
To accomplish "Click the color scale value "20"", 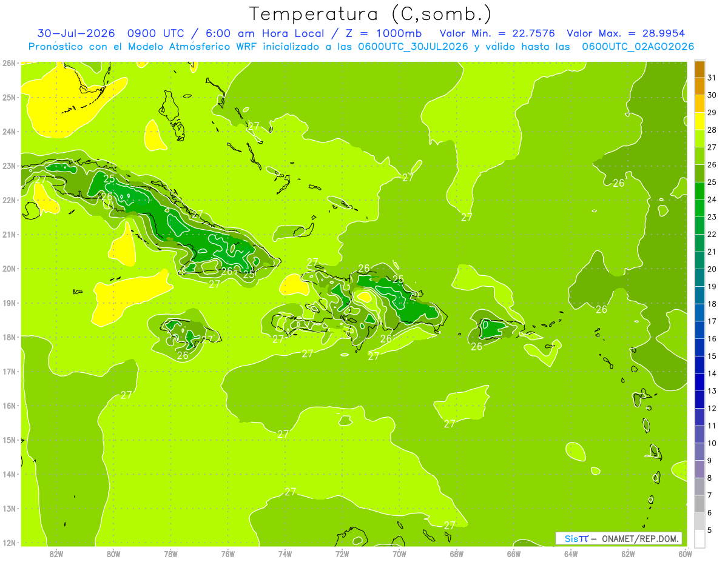I will [x=712, y=269].
